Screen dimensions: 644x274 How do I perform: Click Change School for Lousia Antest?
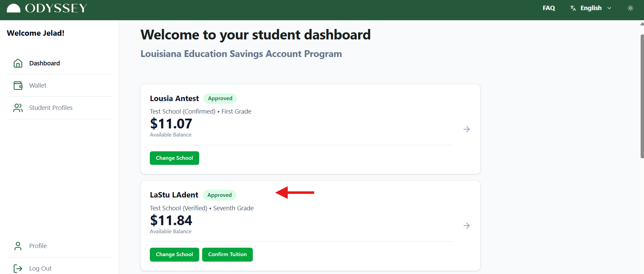(175, 158)
